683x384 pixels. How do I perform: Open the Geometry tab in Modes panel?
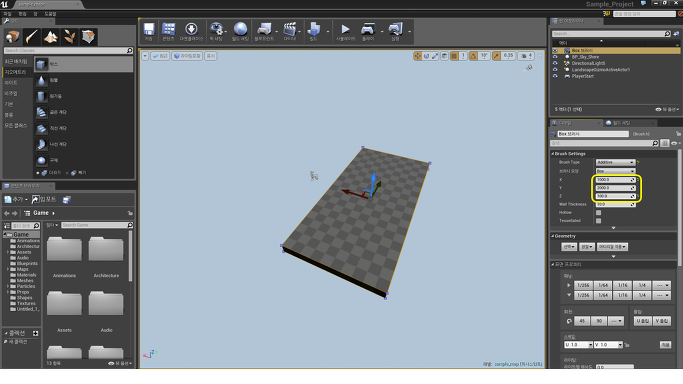click(x=16, y=72)
